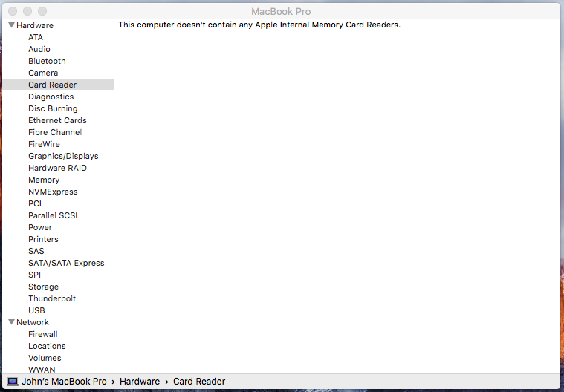The height and width of the screenshot is (392, 564).
Task: Select Fibre Channel item
Action: (x=55, y=132)
